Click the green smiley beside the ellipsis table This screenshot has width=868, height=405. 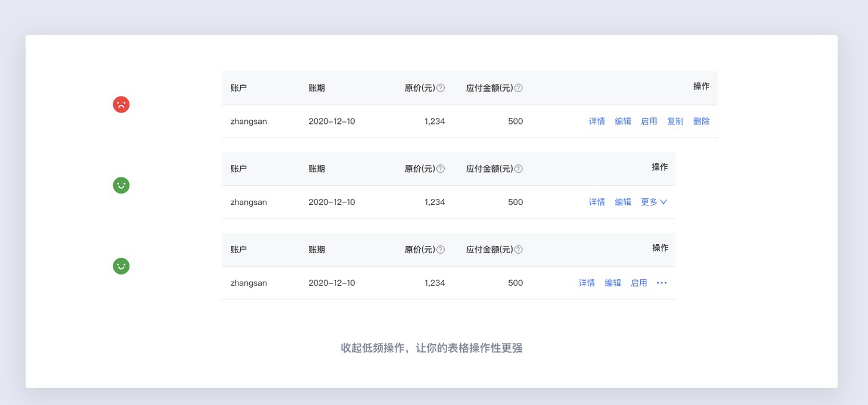(121, 266)
